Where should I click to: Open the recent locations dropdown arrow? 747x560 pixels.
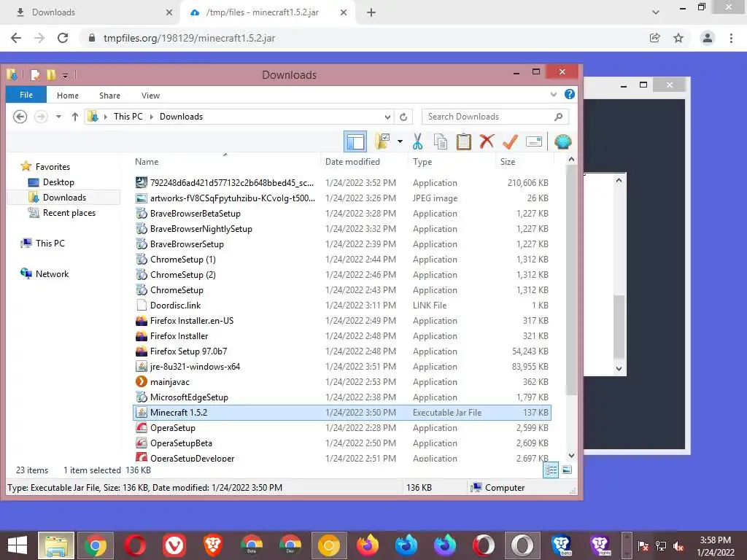pos(58,117)
